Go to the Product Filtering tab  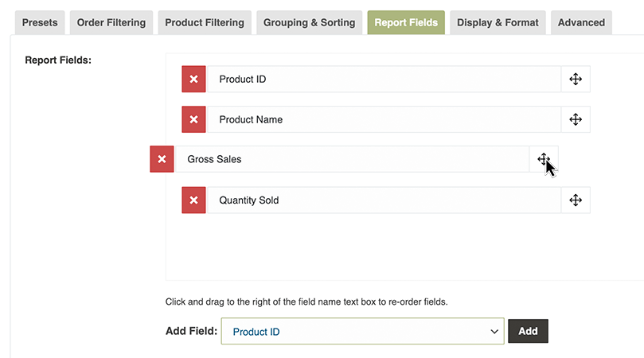click(x=205, y=22)
